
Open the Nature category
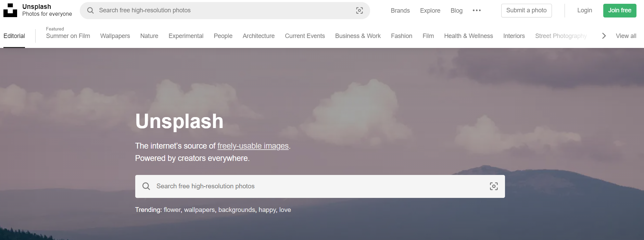coord(149,36)
